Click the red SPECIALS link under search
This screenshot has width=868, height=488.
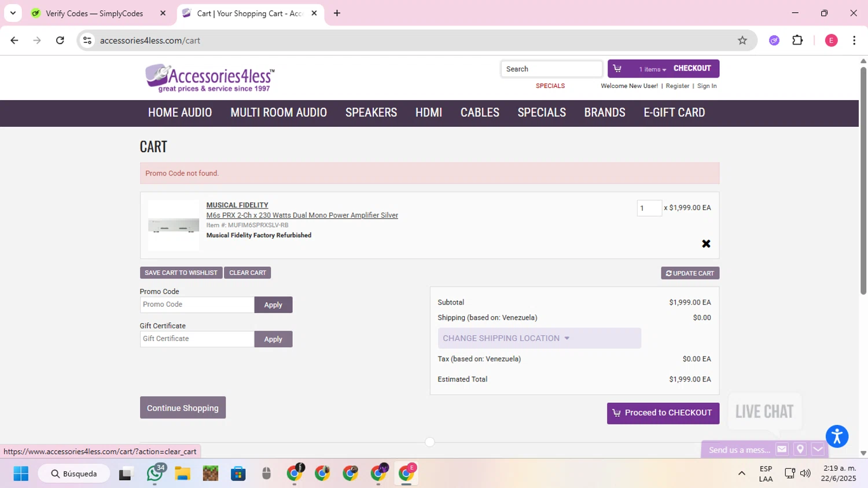pos(550,86)
